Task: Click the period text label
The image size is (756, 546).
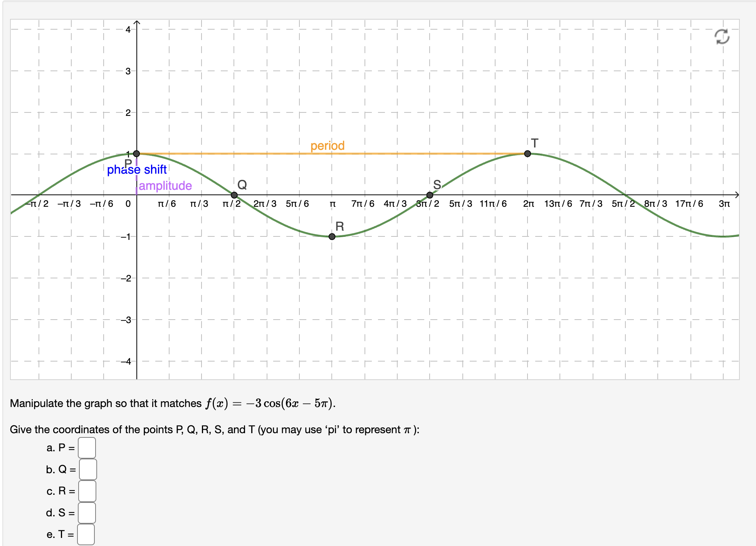Action: click(328, 146)
